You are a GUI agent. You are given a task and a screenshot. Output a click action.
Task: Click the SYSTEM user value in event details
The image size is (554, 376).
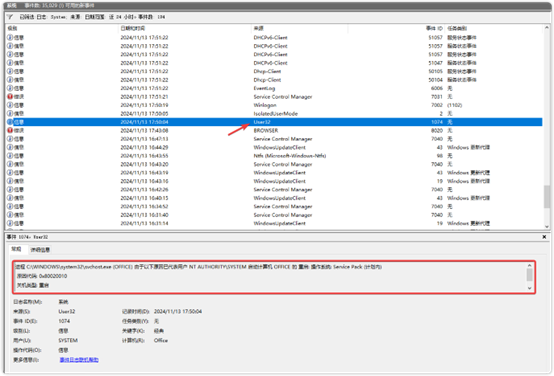click(68, 340)
